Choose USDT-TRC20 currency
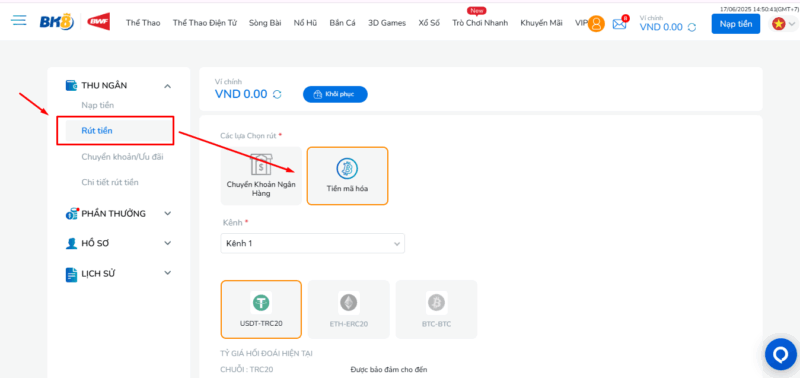 (261, 309)
